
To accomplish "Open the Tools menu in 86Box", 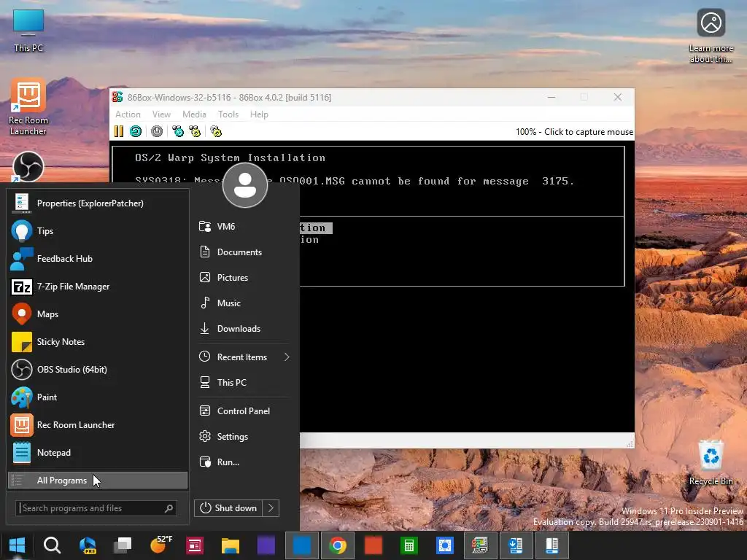I will pyautogui.click(x=228, y=114).
